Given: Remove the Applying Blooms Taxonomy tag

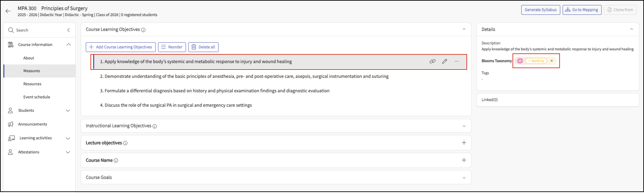Looking at the screenshot, I should pos(552,61).
